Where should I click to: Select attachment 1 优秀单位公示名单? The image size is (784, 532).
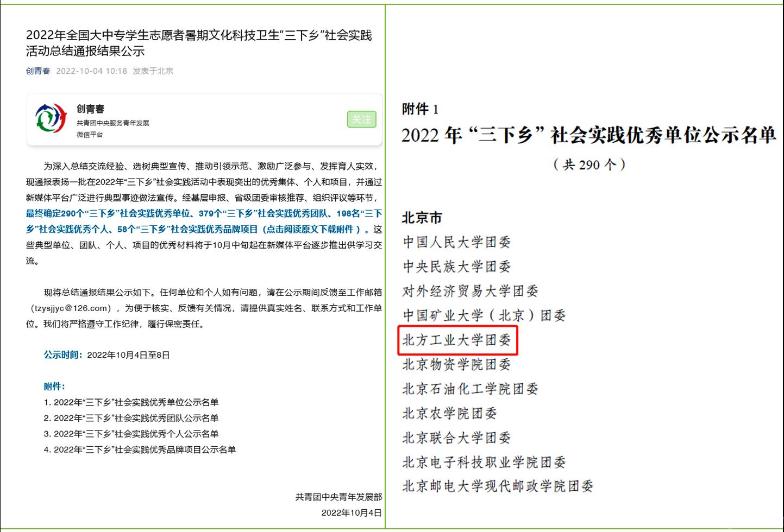136,402
